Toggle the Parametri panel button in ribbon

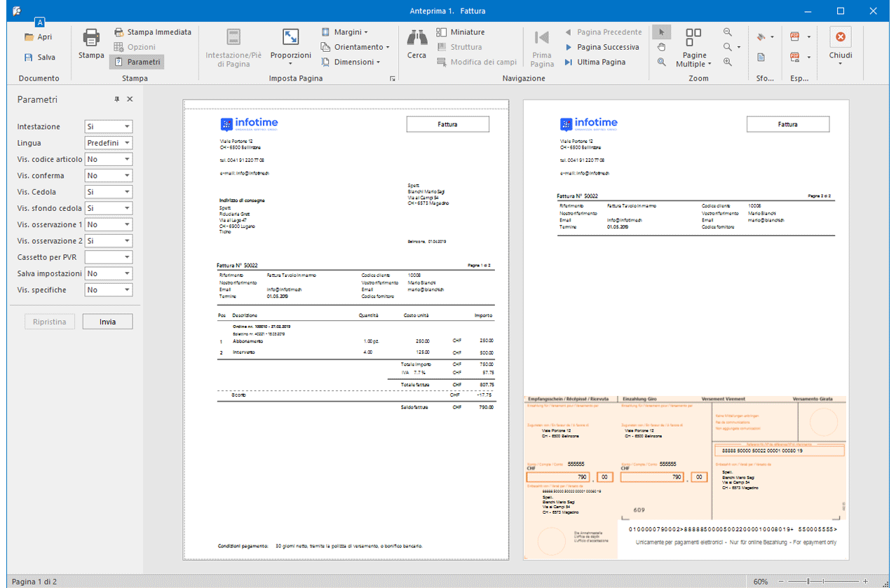(137, 62)
